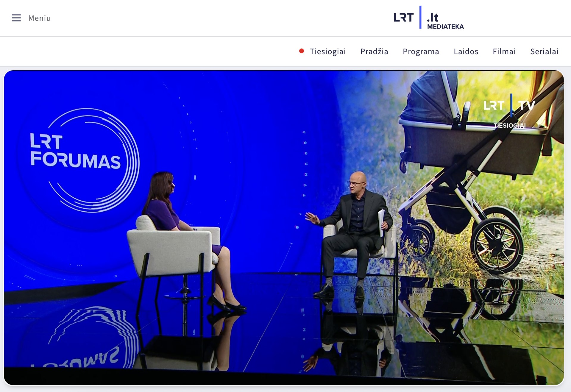Click the LRT Forumas live video player
The image size is (571, 392).
pyautogui.click(x=284, y=228)
